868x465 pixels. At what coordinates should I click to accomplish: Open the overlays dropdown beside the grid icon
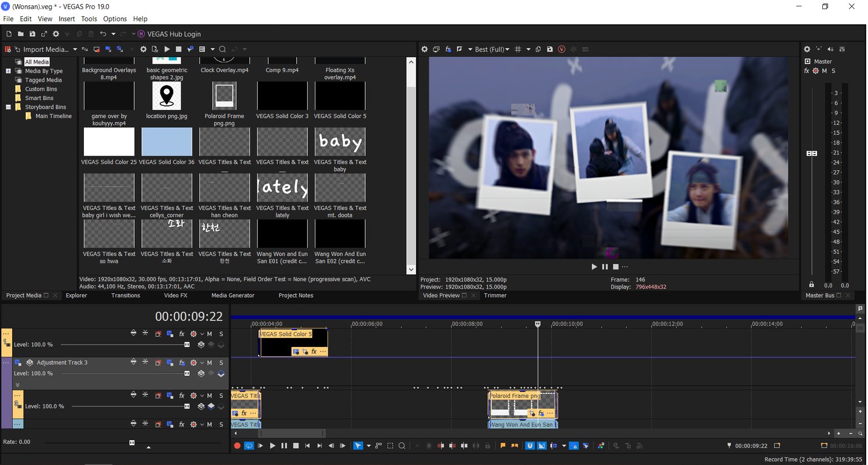(528, 49)
